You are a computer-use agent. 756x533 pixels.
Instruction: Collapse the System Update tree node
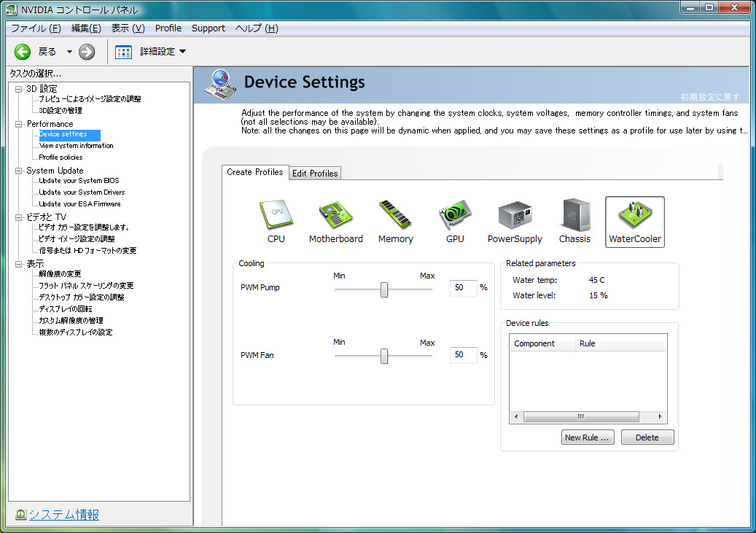(19, 171)
